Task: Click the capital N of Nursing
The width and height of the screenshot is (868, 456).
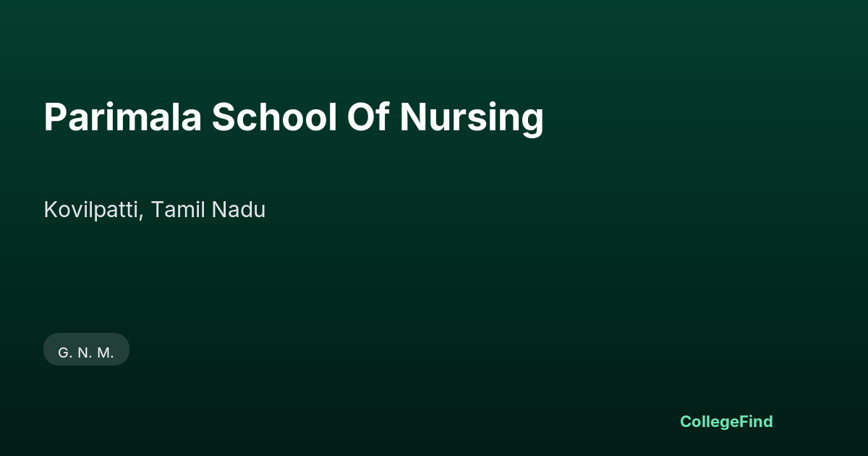Action: click(x=413, y=117)
